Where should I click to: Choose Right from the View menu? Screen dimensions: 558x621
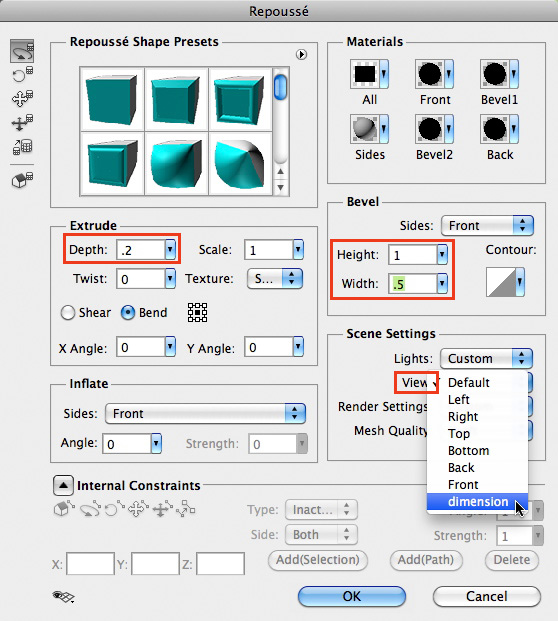pos(477,417)
